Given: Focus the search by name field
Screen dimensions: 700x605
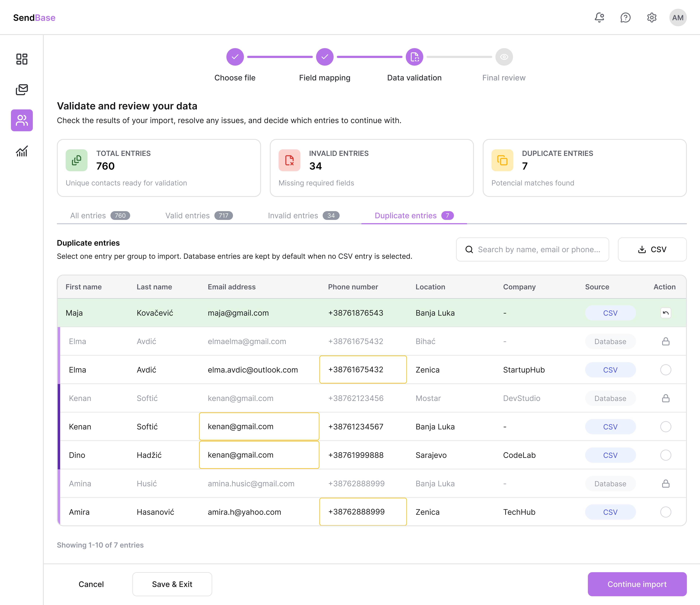Looking at the screenshot, I should (x=538, y=249).
